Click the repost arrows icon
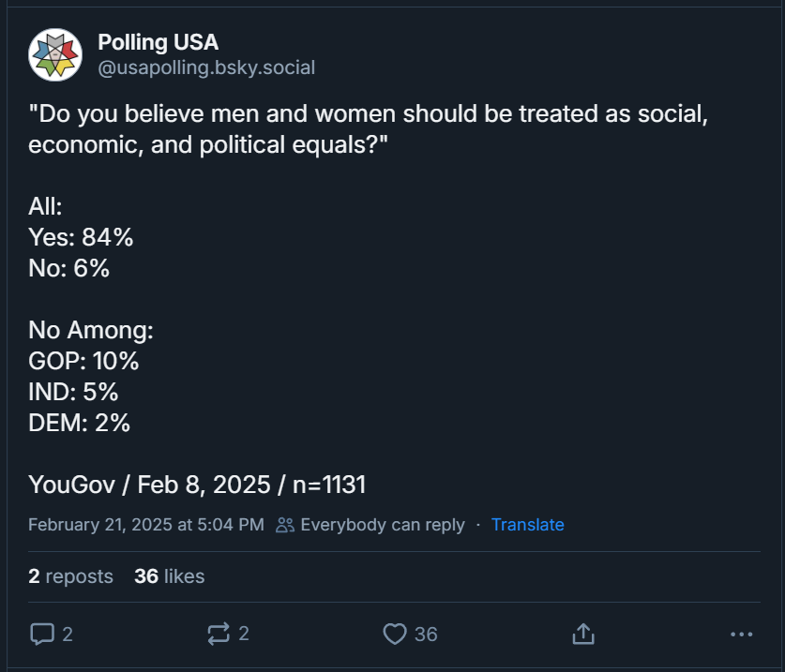 219,634
